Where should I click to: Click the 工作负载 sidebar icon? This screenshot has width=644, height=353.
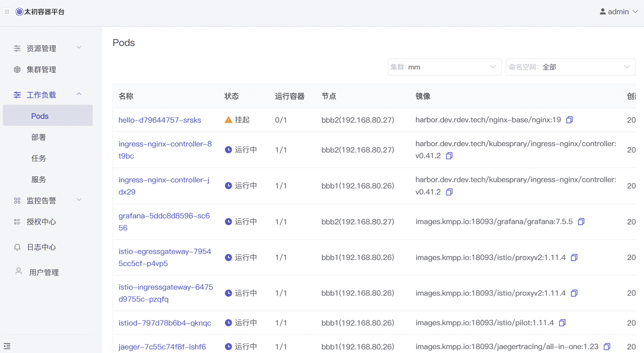[17, 95]
